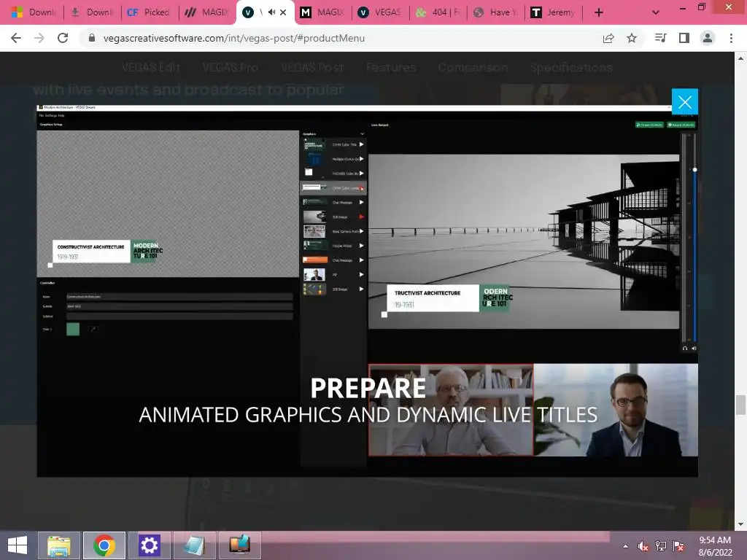Show hidden system tray icons
This screenshot has height=560, width=747.
point(625,546)
